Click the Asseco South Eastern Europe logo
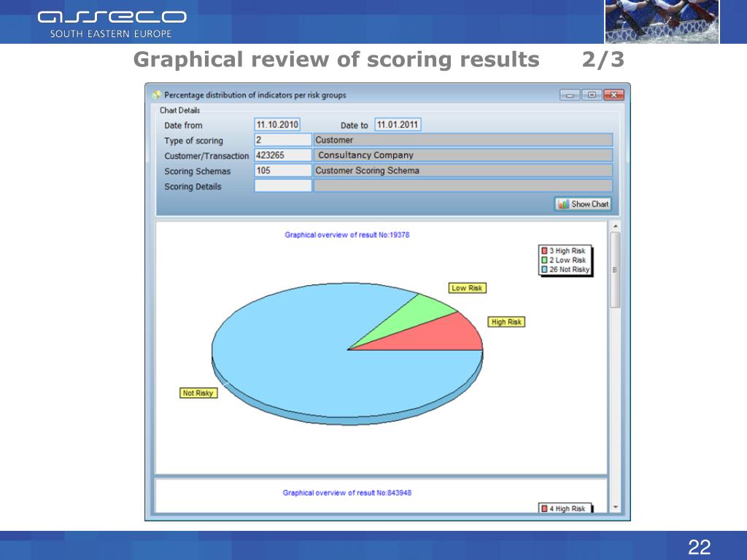 click(112, 24)
